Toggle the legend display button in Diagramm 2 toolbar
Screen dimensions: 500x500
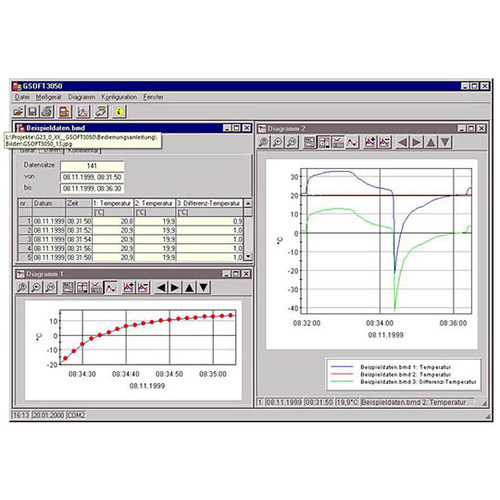310,142
